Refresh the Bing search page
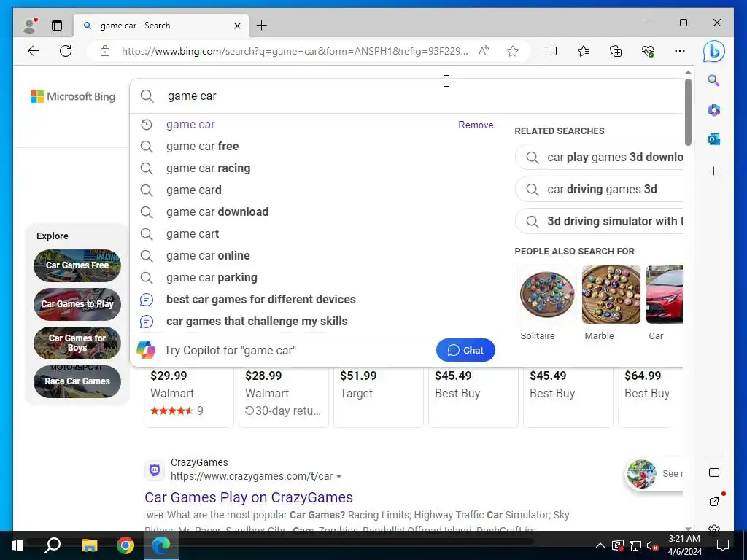 point(66,51)
